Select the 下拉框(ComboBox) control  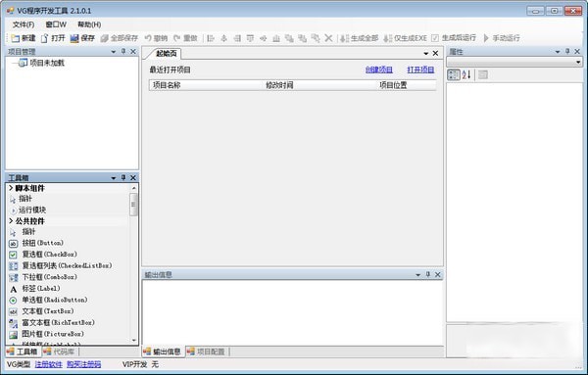coord(49,277)
